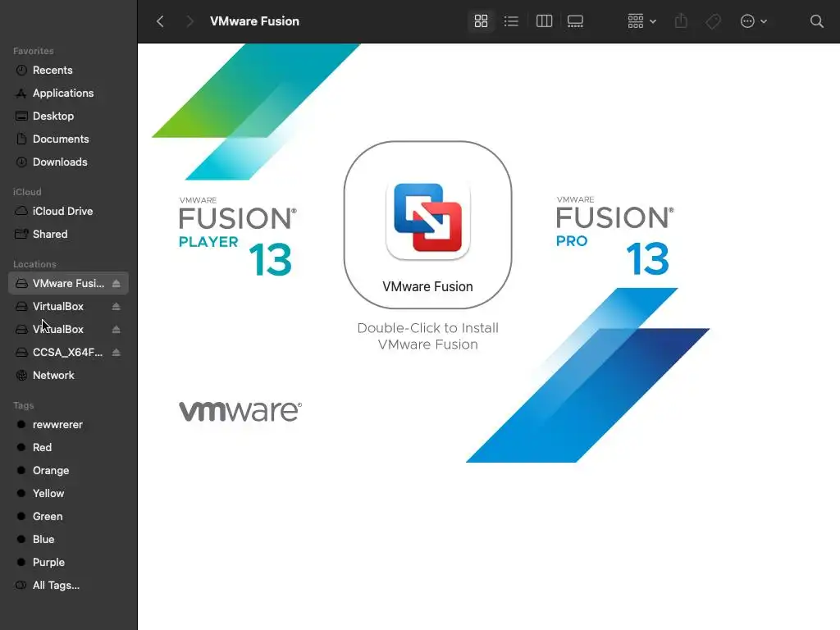Go back with the left chevron
The height and width of the screenshot is (630, 840).
coord(160,21)
